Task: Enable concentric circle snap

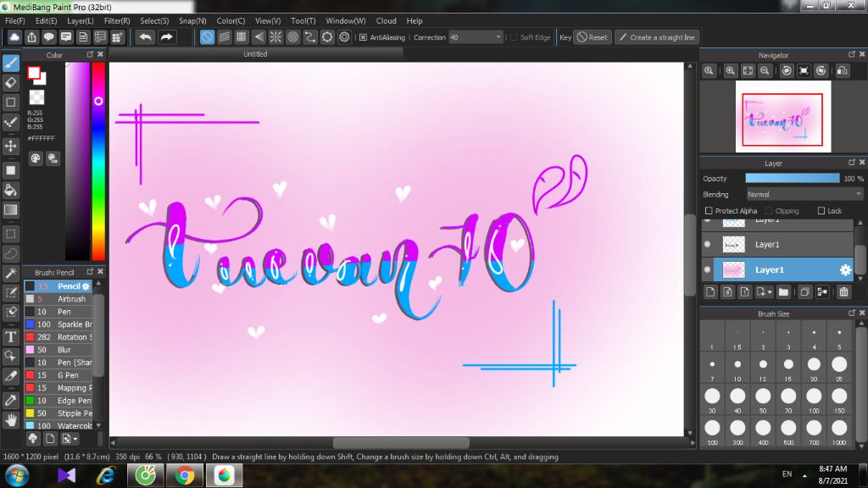Action: [x=292, y=37]
